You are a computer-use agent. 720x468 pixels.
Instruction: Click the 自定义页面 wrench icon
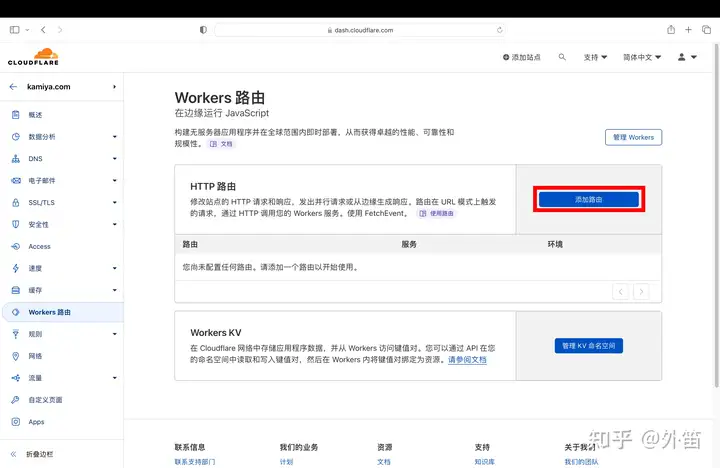(16, 400)
